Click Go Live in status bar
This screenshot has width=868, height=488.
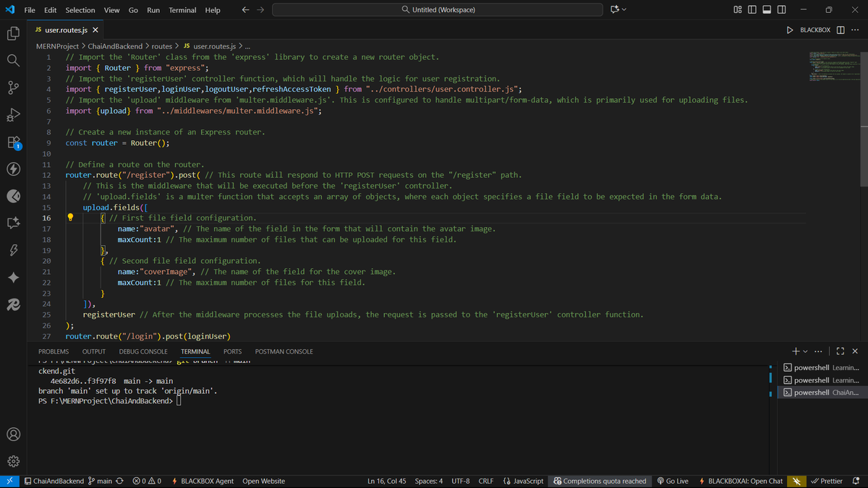[x=673, y=481]
